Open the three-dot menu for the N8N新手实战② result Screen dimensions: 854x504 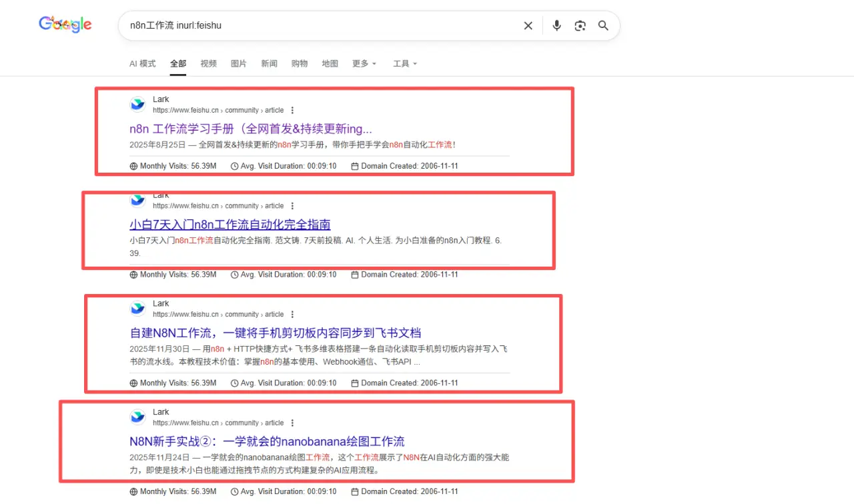pos(292,423)
